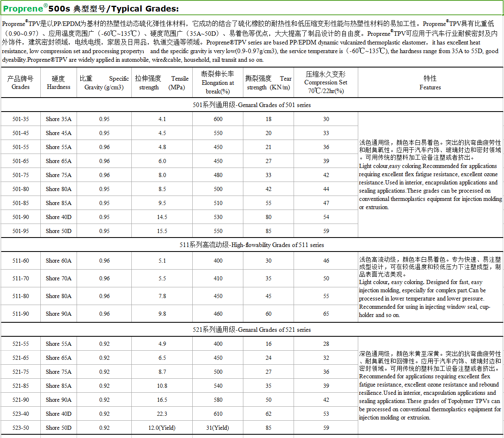This screenshot has height=438, width=504.
Task: Click specific gravity '0.95' in 501-35 row
Action: coord(104,119)
